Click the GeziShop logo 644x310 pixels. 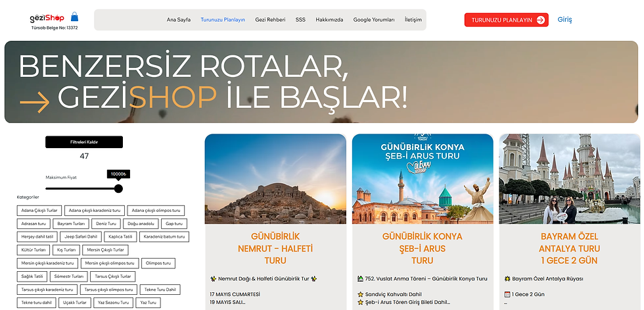pyautogui.click(x=47, y=18)
